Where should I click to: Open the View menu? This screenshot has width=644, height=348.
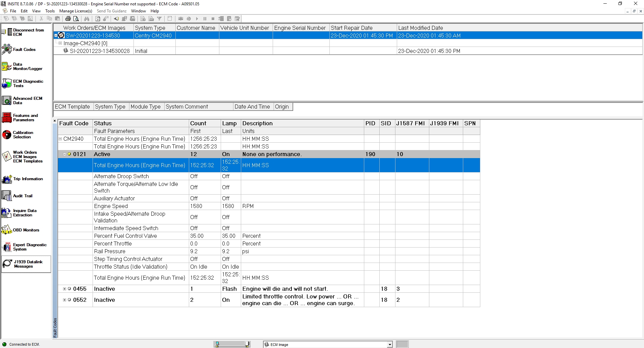[36, 11]
